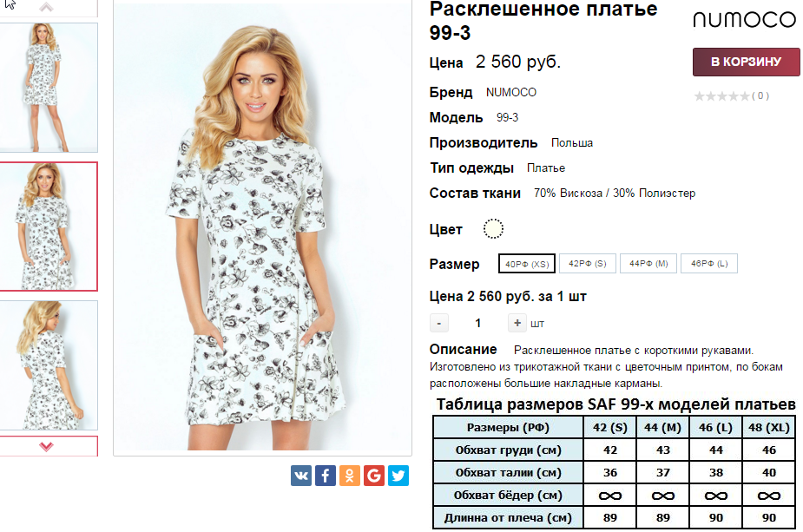This screenshot has width=803, height=532.
Task: Choose size 44РФ (M)
Action: coord(648,263)
